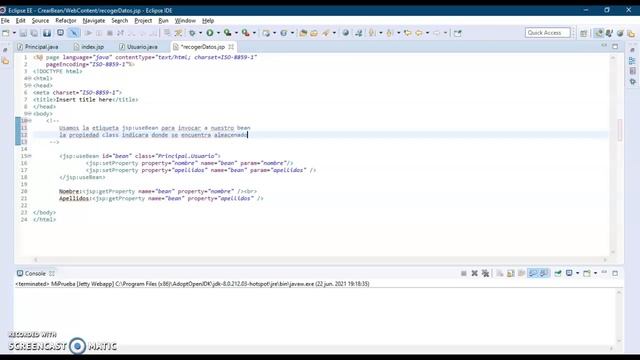Open the Run dropdown arrow
This screenshot has height=360, width=640.
tap(218, 33)
